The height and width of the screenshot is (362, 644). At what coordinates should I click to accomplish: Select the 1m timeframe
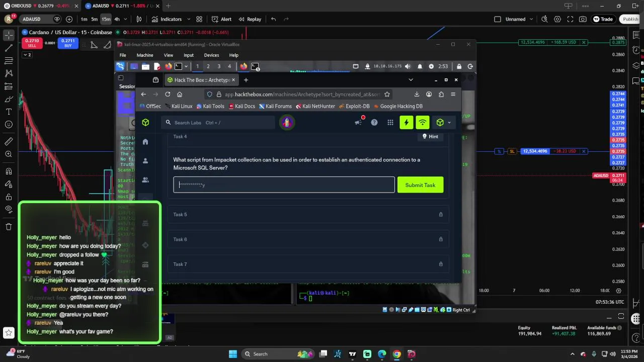(x=84, y=19)
